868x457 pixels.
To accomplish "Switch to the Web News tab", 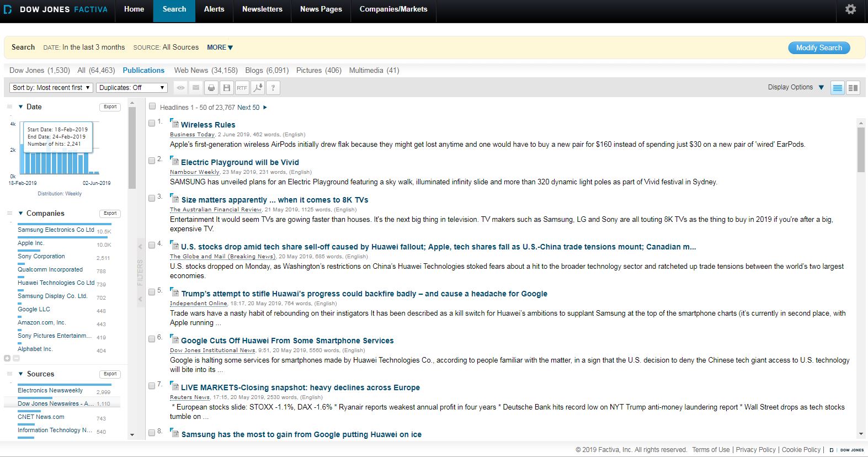I will coord(205,71).
